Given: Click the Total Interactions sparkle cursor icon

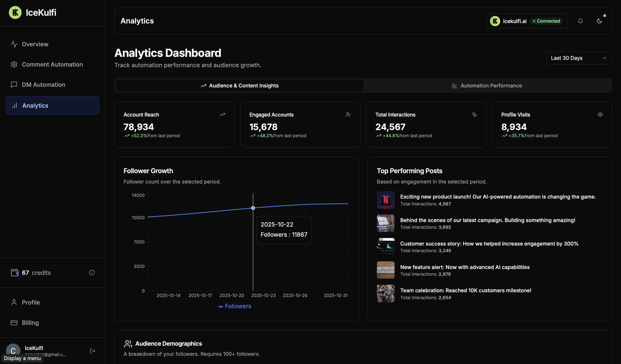Looking at the screenshot, I should [x=474, y=114].
